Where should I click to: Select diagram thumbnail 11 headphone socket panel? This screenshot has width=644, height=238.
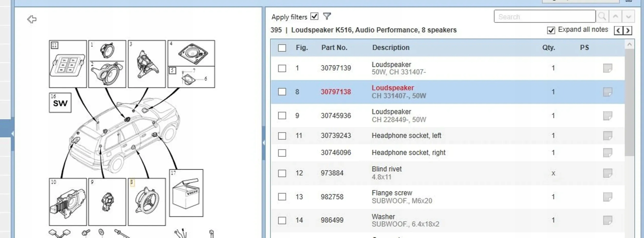click(68, 64)
